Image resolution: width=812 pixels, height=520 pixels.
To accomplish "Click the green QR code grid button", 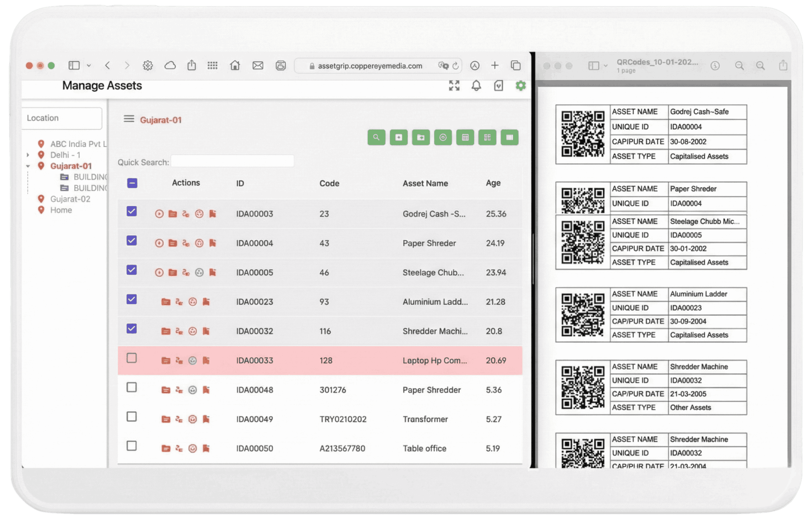I will click(487, 137).
